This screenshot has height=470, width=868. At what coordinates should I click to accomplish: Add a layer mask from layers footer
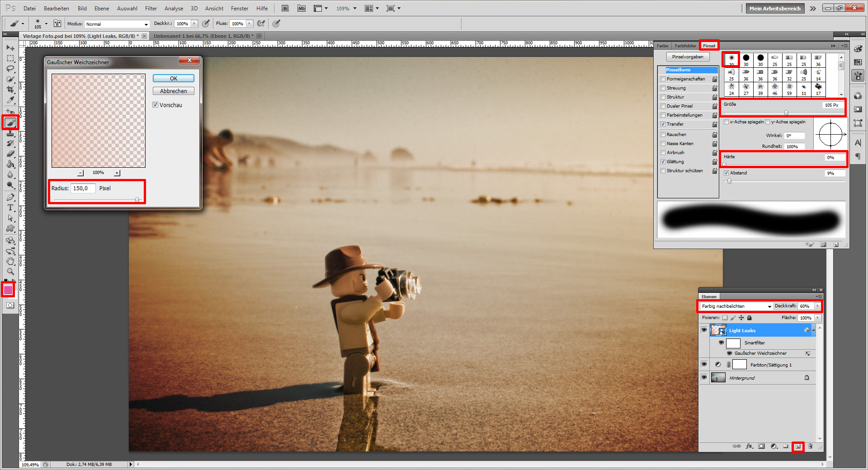761,446
